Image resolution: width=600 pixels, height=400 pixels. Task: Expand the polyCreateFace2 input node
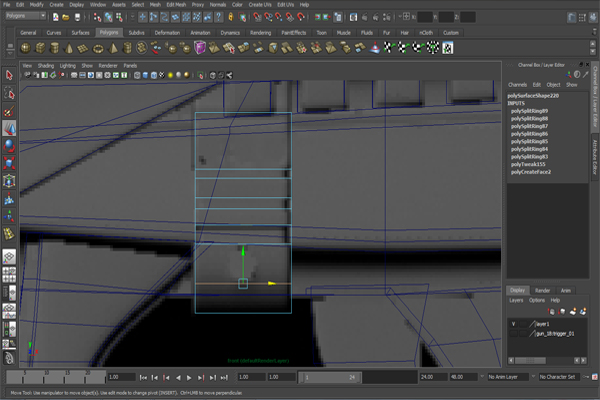531,172
